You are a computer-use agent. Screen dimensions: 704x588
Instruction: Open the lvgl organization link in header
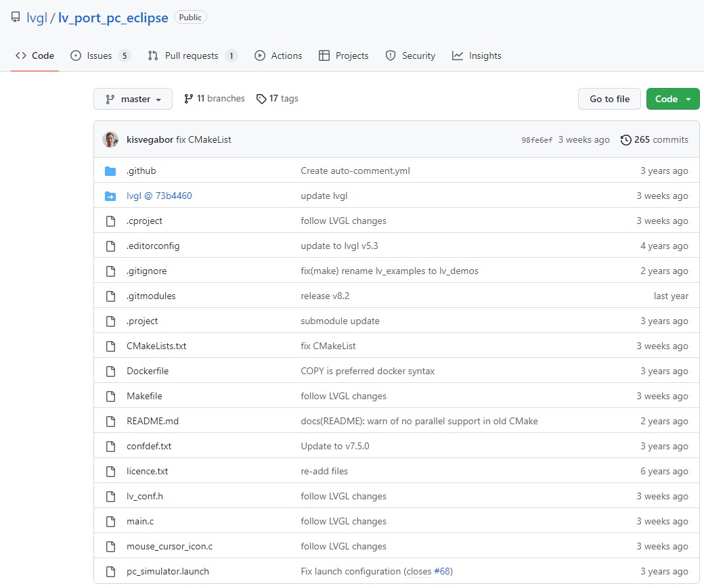pyautogui.click(x=37, y=18)
